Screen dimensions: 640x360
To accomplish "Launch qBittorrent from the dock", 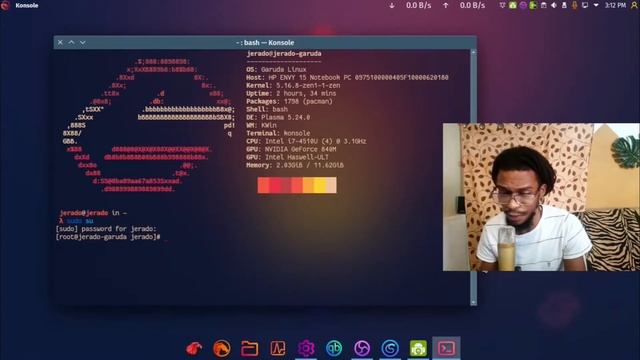I will pyautogui.click(x=334, y=349).
